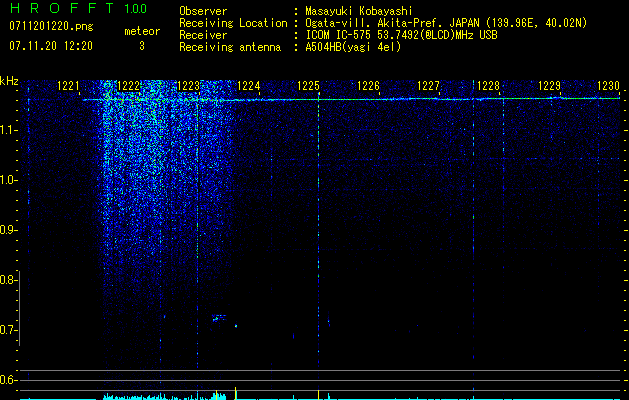Click the 0.8 kHz frequency label

coord(7,280)
